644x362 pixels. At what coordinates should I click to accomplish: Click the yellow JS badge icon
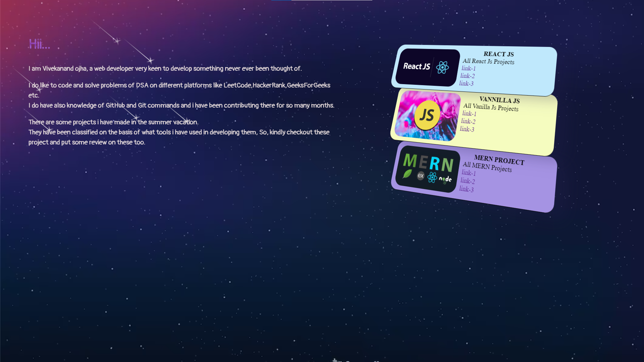click(x=427, y=115)
